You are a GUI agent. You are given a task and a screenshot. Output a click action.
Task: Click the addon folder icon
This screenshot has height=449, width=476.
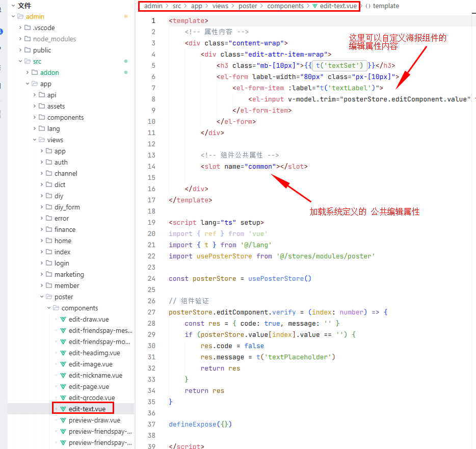pos(35,72)
